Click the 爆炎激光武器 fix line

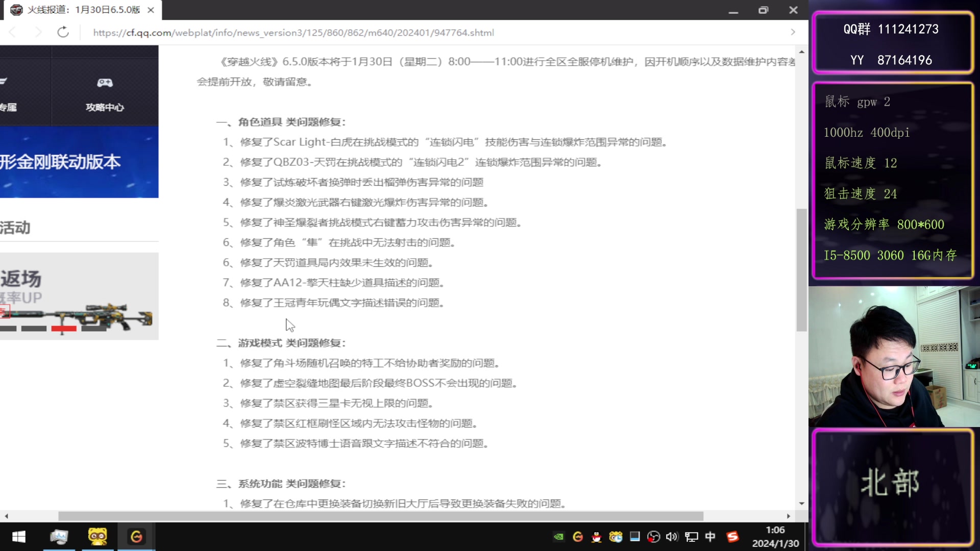(356, 203)
